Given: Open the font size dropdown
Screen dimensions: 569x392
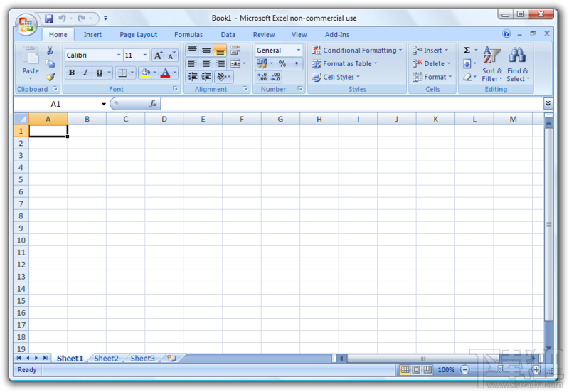Looking at the screenshot, I should 145,55.
